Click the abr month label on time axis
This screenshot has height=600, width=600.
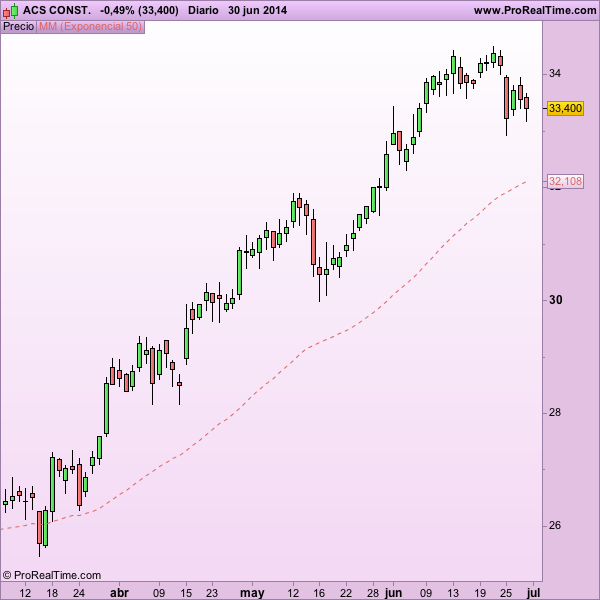[x=119, y=593]
